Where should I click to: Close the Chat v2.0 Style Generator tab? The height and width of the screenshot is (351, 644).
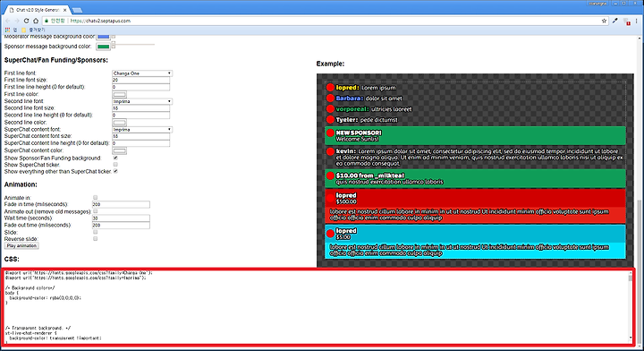pyautogui.click(x=64, y=10)
